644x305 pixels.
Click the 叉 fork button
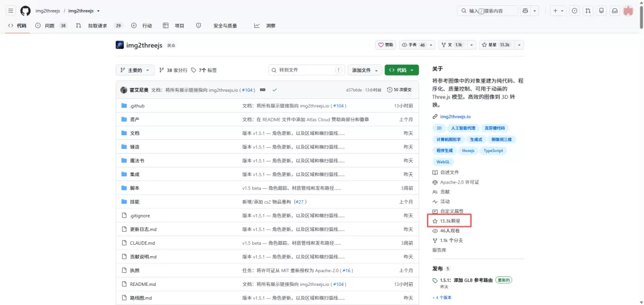pyautogui.click(x=453, y=45)
